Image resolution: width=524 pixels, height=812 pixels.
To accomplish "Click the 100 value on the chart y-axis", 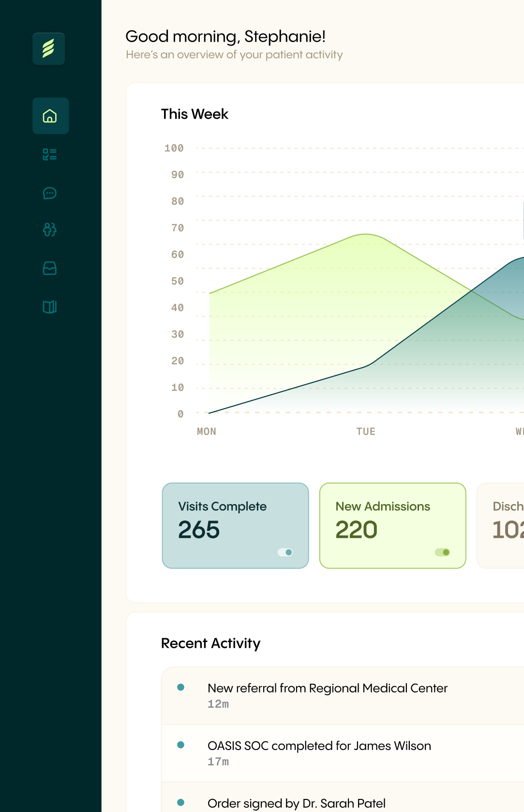I will (x=174, y=148).
